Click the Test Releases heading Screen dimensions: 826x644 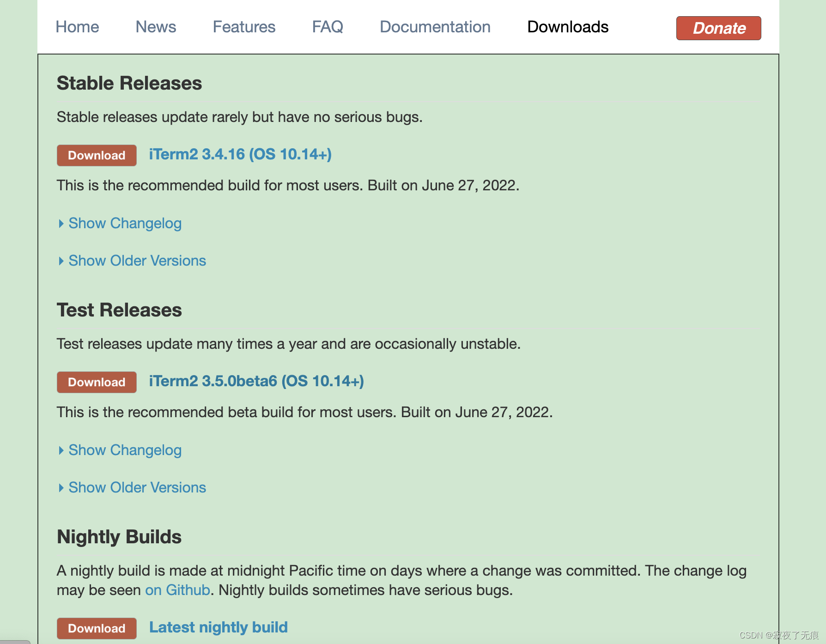pyautogui.click(x=119, y=310)
